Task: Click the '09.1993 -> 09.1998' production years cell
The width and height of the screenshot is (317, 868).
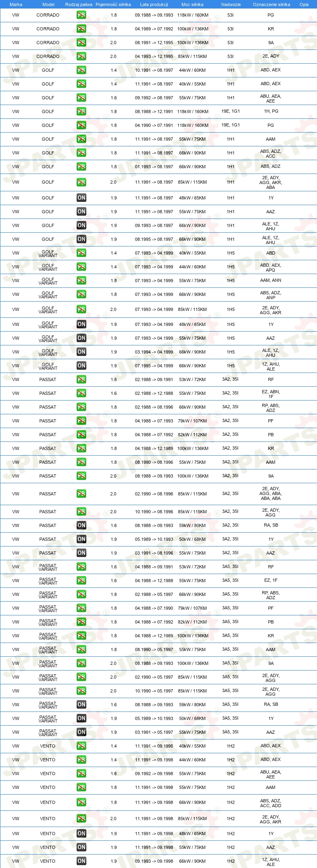Action: (154, 861)
